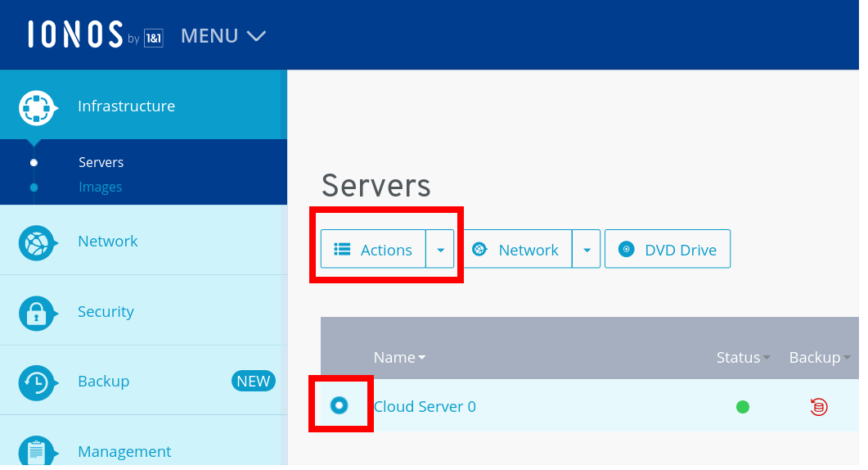Click the Network globe sidebar icon
The height and width of the screenshot is (470, 868).
click(x=37, y=242)
